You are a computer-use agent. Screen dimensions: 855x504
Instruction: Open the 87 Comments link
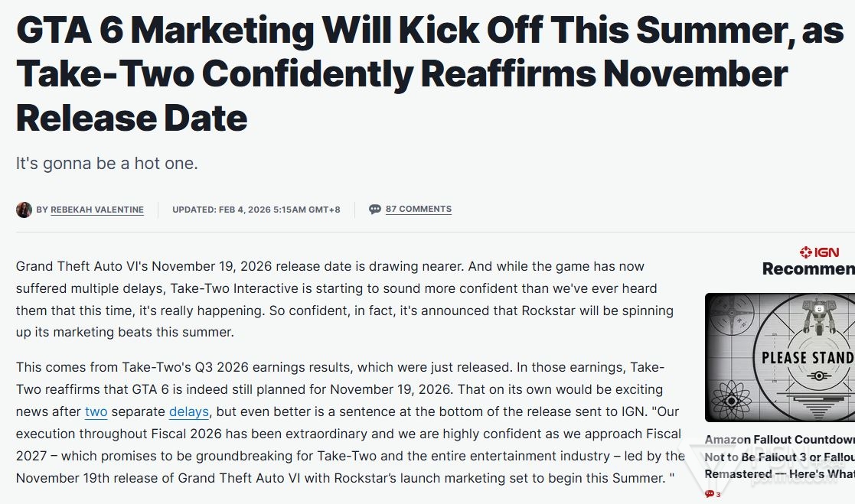click(418, 209)
